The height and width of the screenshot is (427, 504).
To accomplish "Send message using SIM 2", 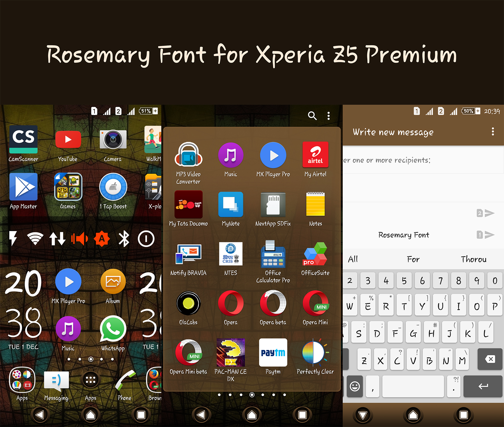I will 485,213.
